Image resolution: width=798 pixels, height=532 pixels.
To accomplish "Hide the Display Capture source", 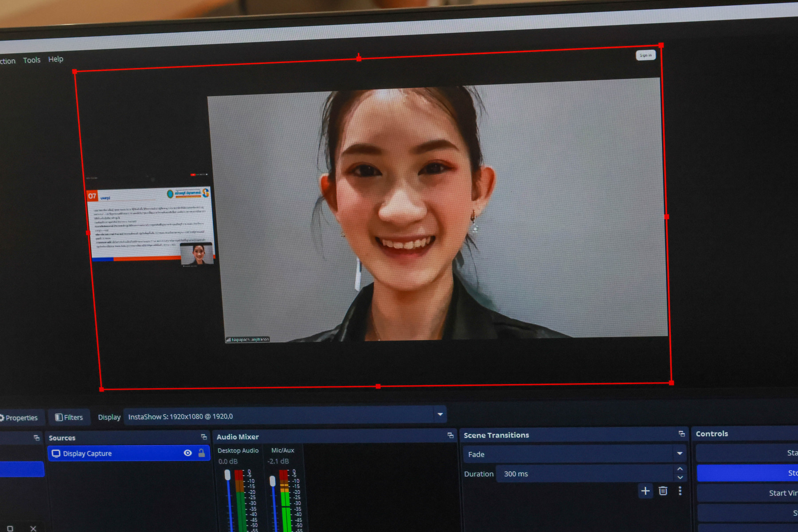I will [x=188, y=453].
